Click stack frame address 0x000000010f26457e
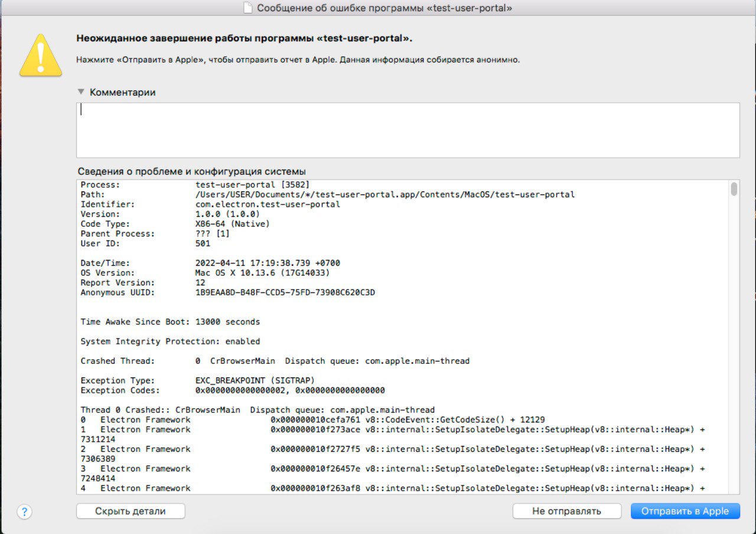 315,468
